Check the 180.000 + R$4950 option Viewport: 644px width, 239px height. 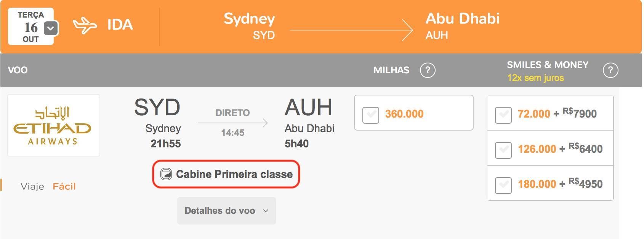503,185
